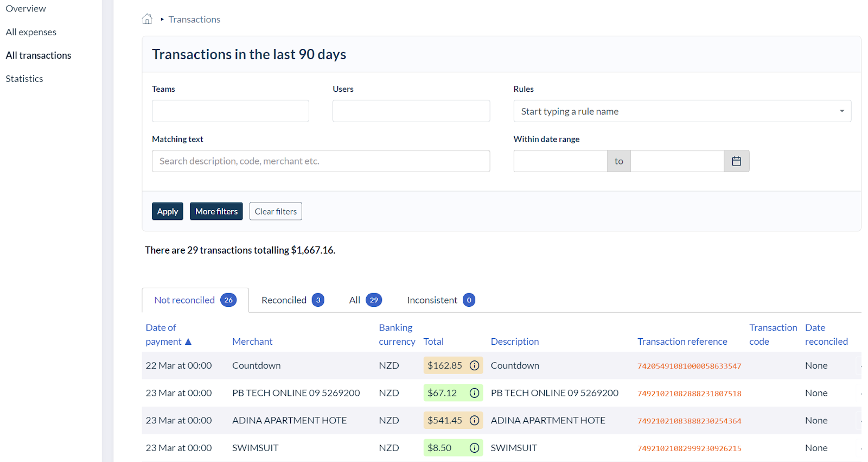
Task: Open the date range calendar picker
Action: point(736,161)
